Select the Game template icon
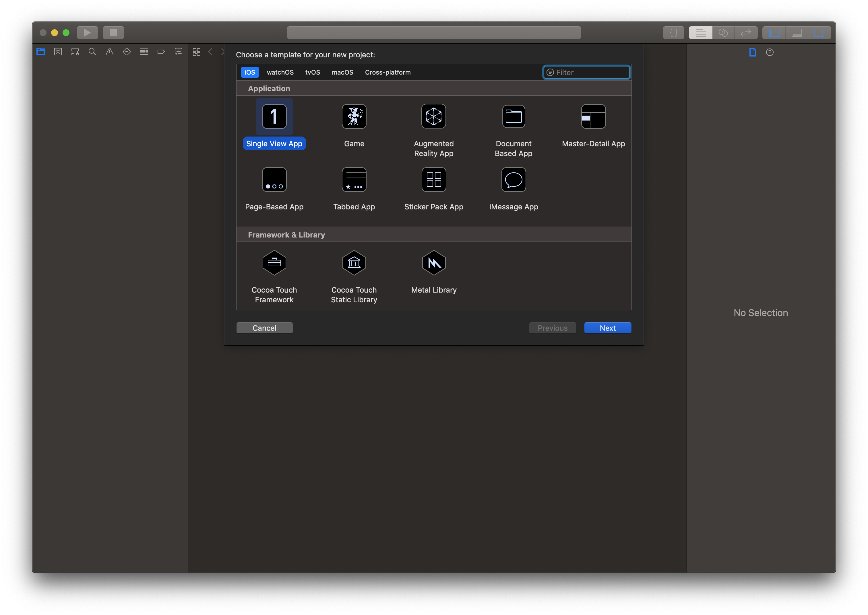Image resolution: width=868 pixels, height=615 pixels. point(354,117)
